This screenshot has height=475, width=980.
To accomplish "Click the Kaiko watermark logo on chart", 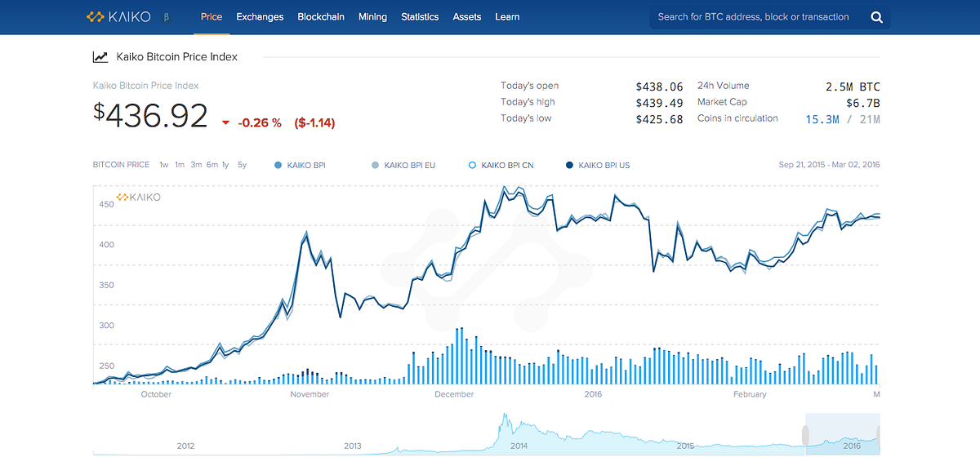I will point(139,197).
